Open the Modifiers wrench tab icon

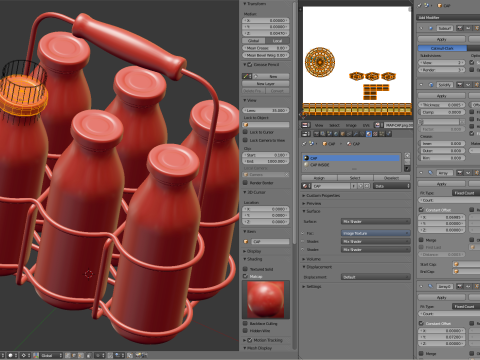[x=355, y=134]
